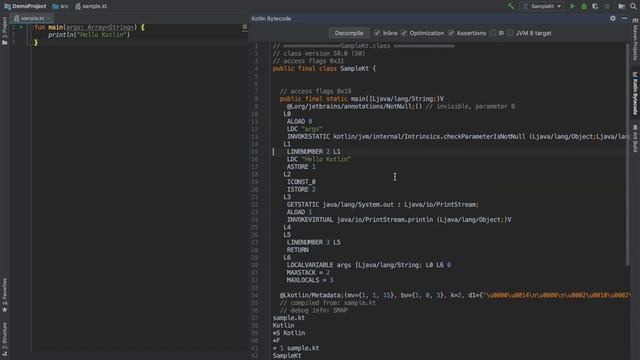Open the Project tool window sidebar button
Viewport: 640px width, 360px height.
(x=4, y=31)
